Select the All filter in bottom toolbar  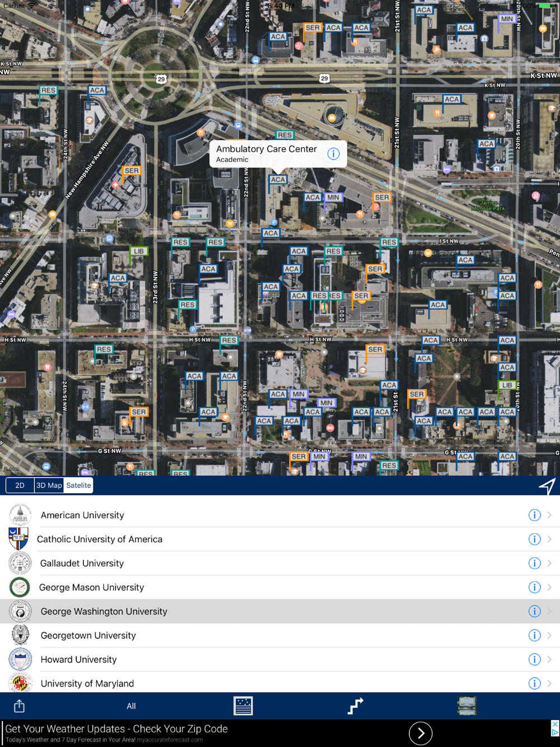click(131, 706)
